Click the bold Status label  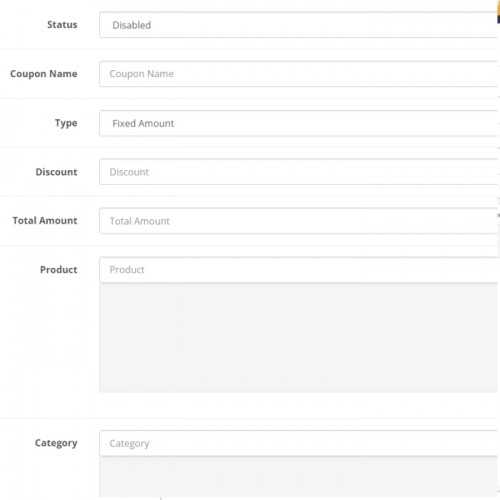pos(62,25)
